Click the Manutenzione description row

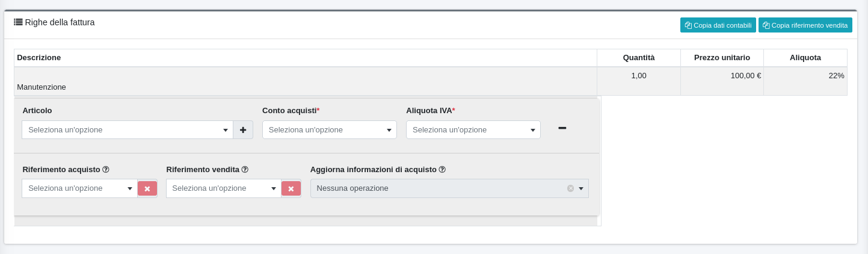pyautogui.click(x=42, y=87)
